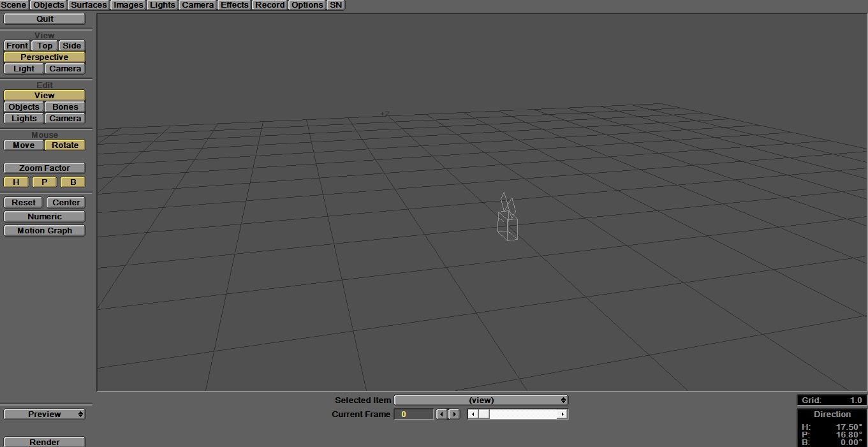Switch to Top view
The image size is (868, 447).
tap(45, 46)
